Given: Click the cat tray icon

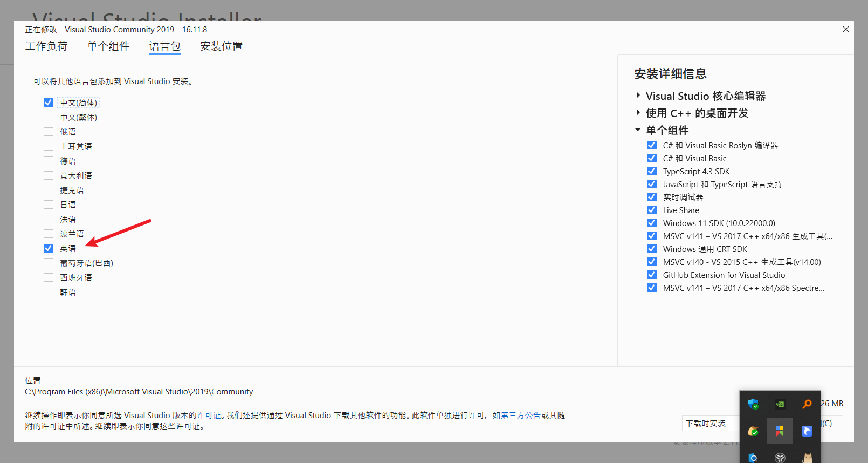Looking at the screenshot, I should (807, 458).
